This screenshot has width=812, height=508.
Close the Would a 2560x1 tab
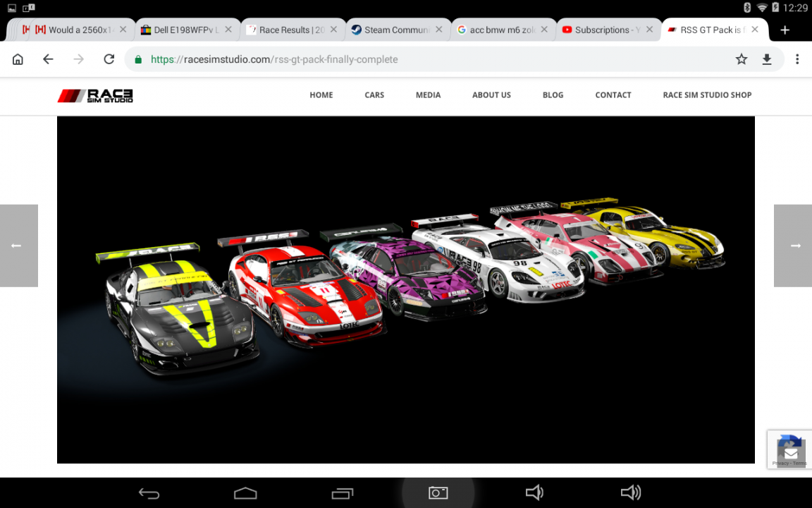[x=123, y=30]
